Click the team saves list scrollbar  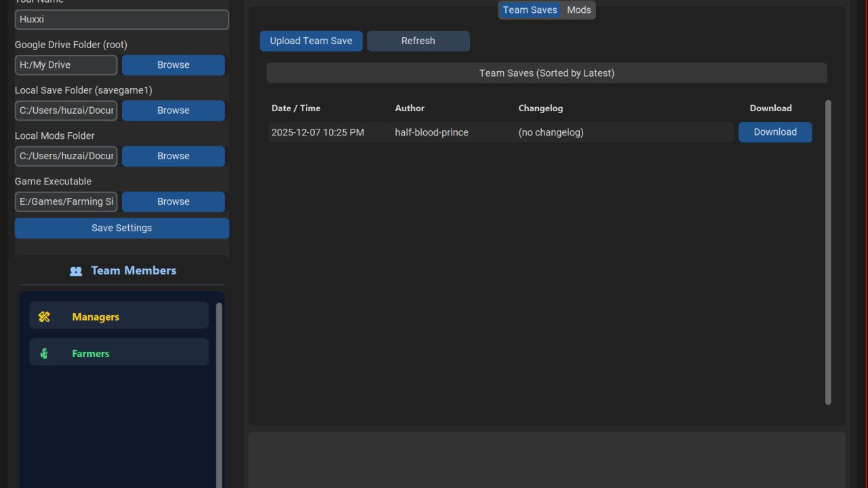pyautogui.click(x=828, y=251)
